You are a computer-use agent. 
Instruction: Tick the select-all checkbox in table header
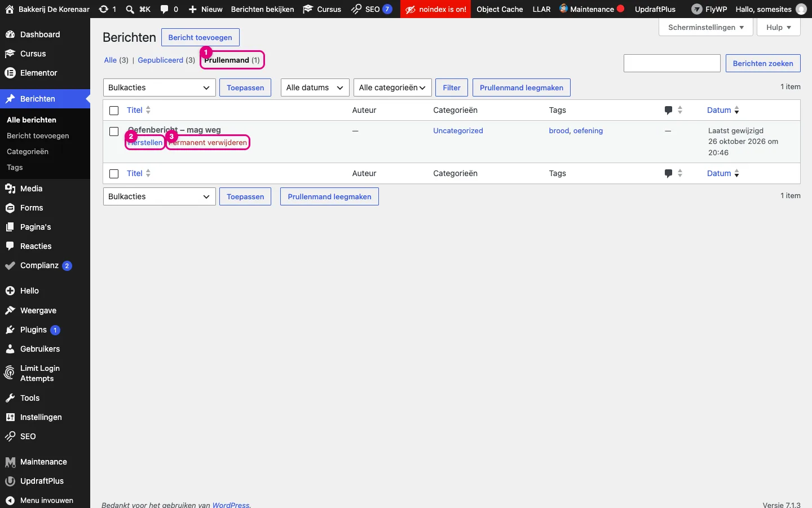point(114,111)
